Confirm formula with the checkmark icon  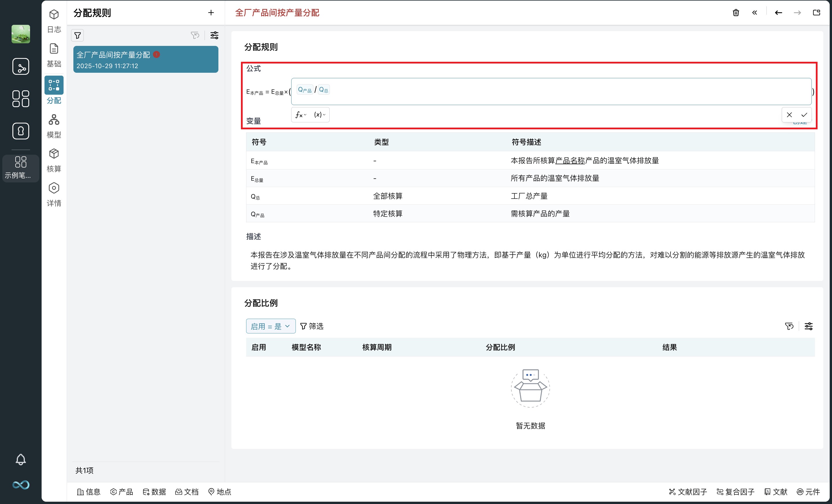(x=804, y=115)
